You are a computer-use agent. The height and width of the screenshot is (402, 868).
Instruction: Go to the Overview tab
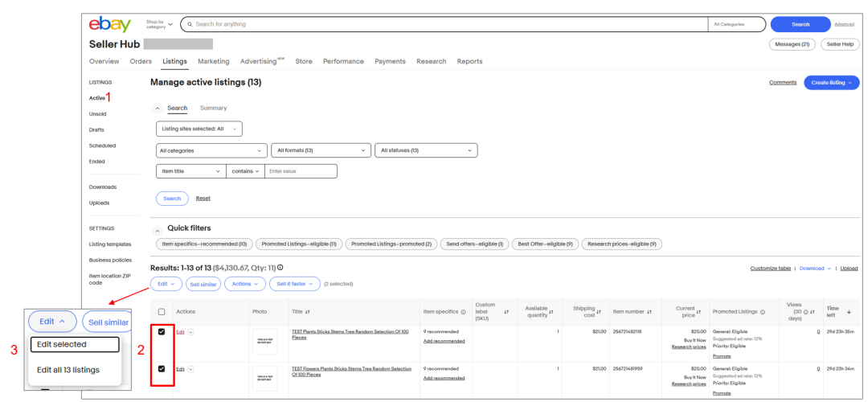tap(104, 61)
